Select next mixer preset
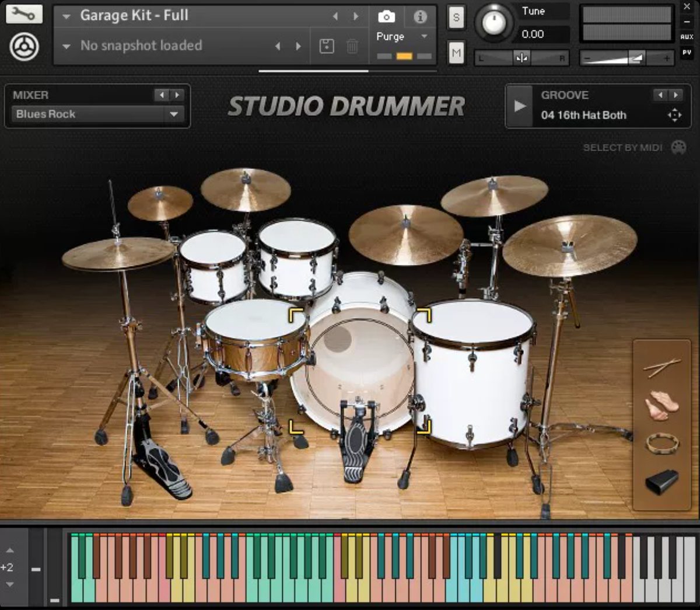700x610 pixels. pyautogui.click(x=177, y=95)
